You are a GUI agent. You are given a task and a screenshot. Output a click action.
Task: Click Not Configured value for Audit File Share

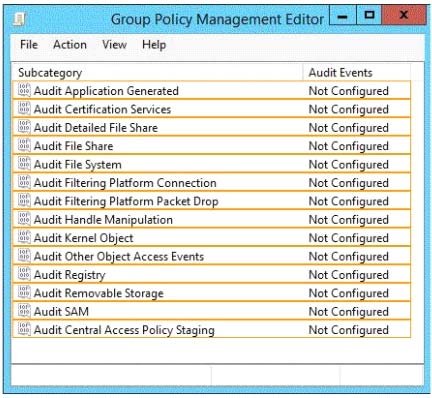pos(349,146)
